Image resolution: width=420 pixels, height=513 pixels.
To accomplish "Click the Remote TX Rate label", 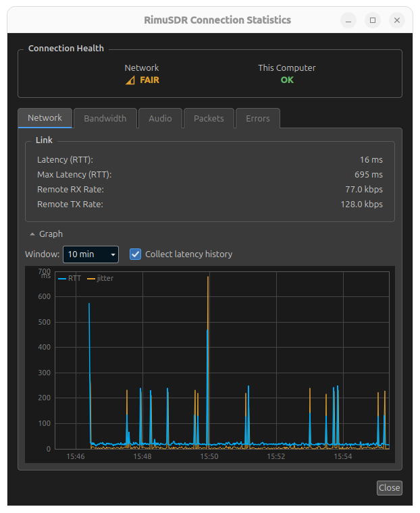I will click(70, 204).
